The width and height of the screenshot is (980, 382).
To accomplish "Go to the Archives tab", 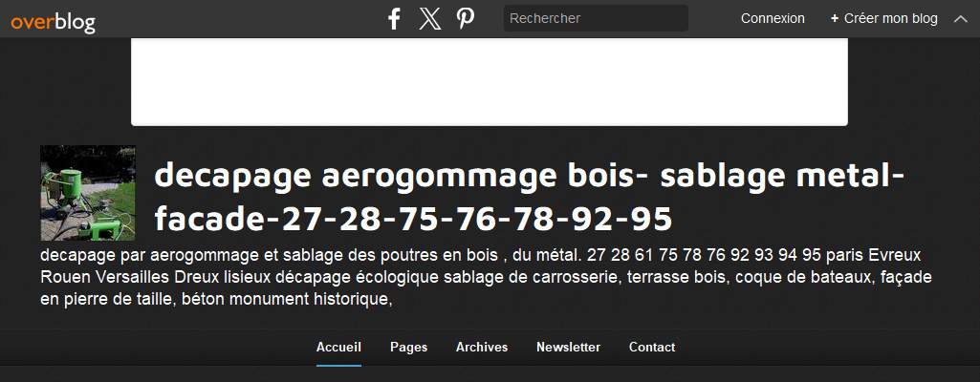I will click(482, 347).
